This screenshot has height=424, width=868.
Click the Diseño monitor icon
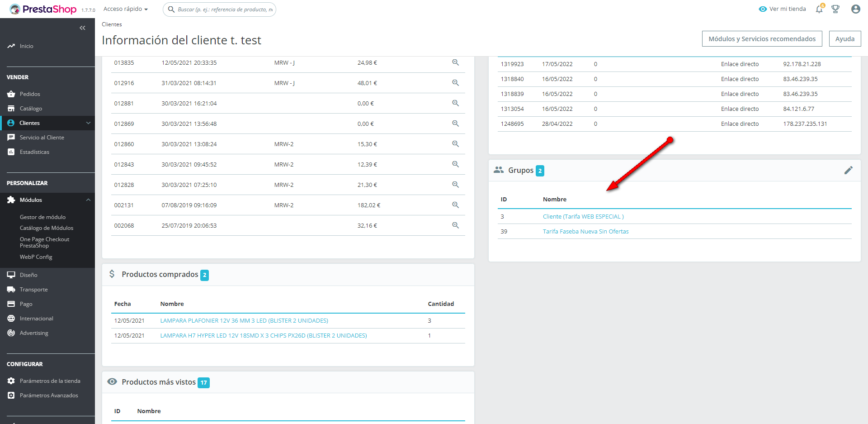point(11,275)
